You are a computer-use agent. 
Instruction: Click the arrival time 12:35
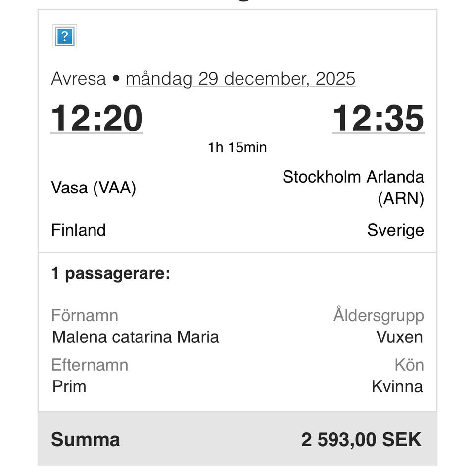[378, 119]
